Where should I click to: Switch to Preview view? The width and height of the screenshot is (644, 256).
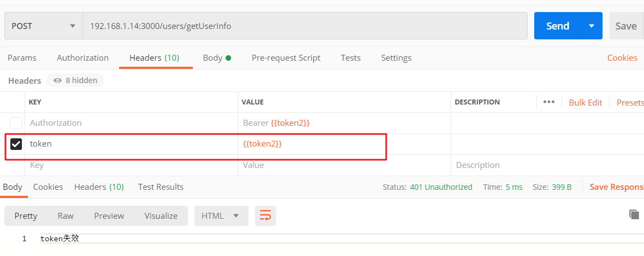[x=109, y=216]
